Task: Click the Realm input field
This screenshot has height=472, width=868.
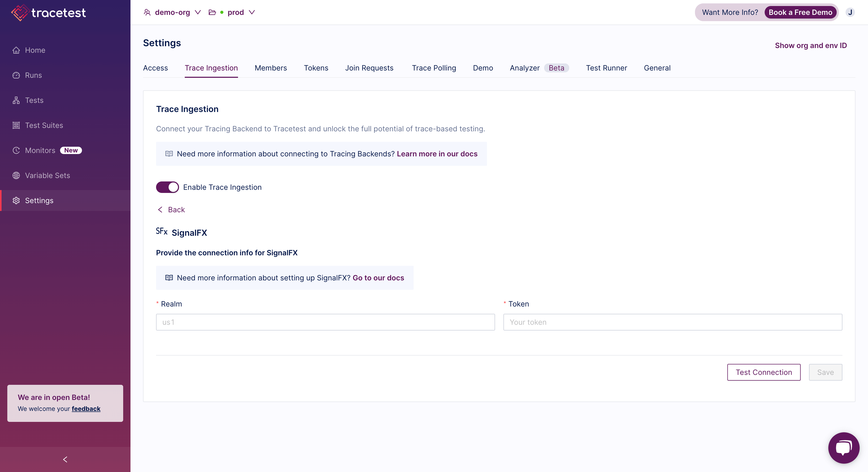Action: [x=325, y=322]
